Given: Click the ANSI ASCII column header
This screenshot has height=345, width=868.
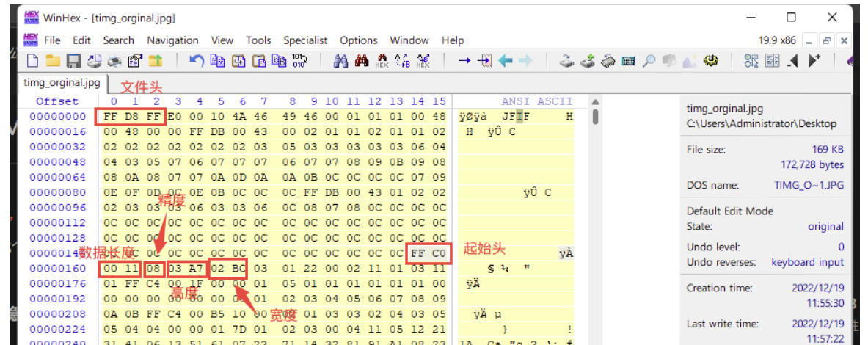Looking at the screenshot, I should pos(536,101).
